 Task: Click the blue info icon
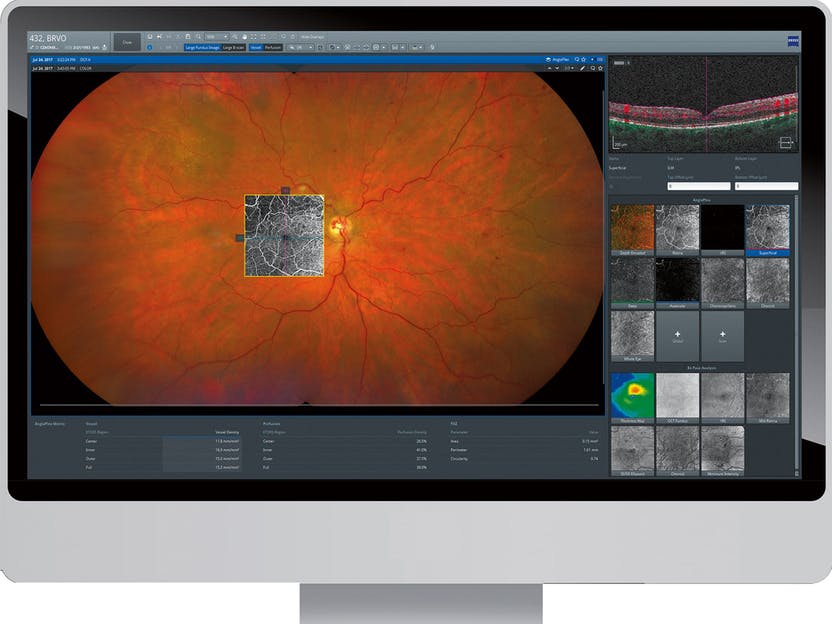coord(150,48)
